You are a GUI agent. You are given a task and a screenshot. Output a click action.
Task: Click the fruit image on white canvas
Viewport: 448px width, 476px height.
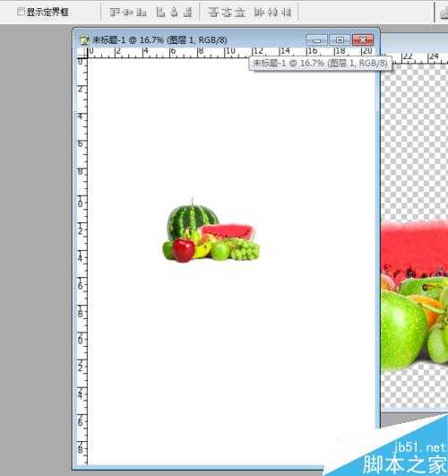211,230
